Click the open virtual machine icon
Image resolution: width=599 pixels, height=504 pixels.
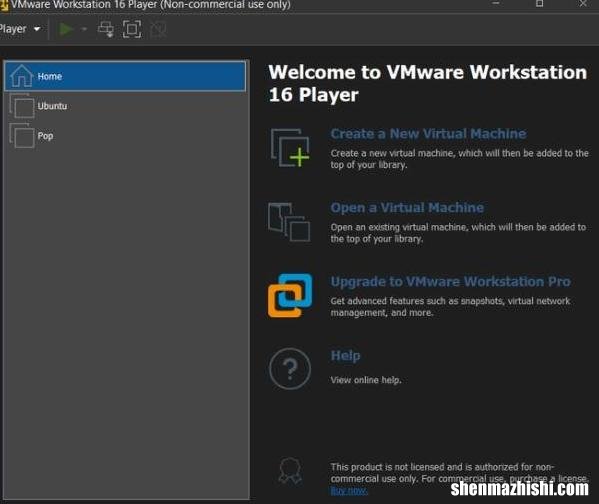coord(289,222)
